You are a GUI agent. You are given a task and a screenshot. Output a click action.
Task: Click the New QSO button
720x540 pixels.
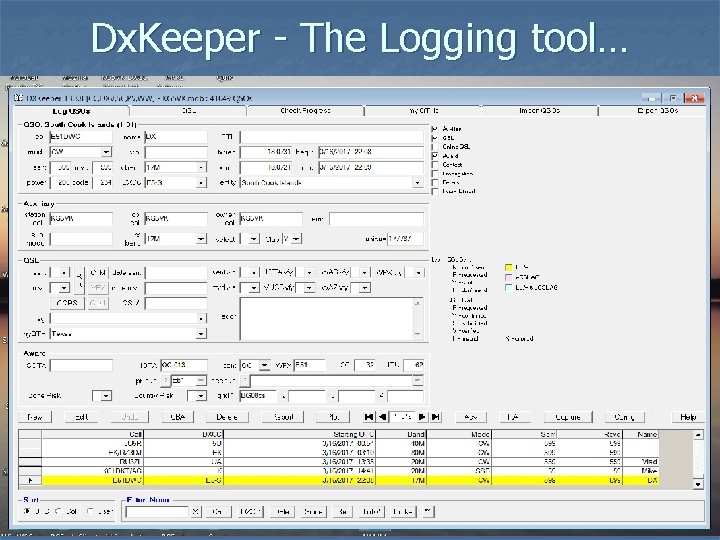click(x=35, y=417)
